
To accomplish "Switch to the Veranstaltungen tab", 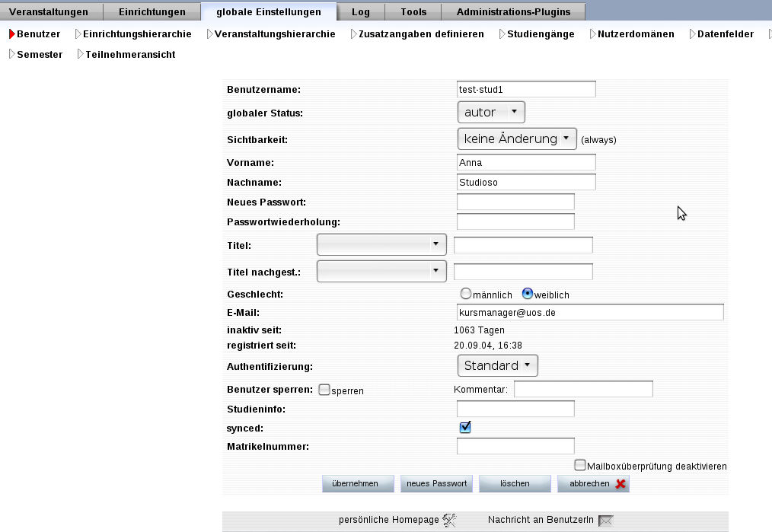I will [49, 11].
